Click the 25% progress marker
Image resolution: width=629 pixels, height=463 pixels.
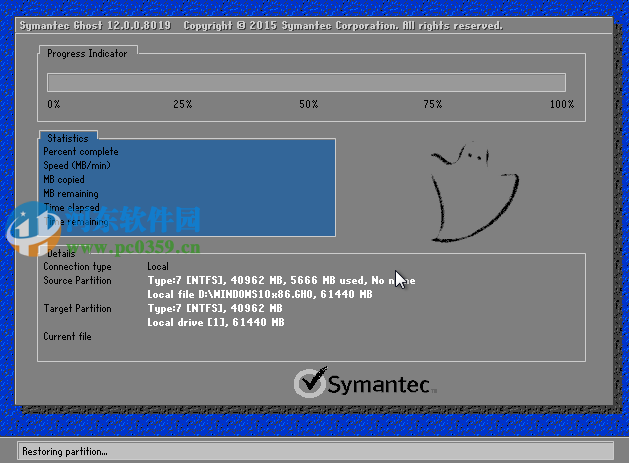pyautogui.click(x=183, y=104)
